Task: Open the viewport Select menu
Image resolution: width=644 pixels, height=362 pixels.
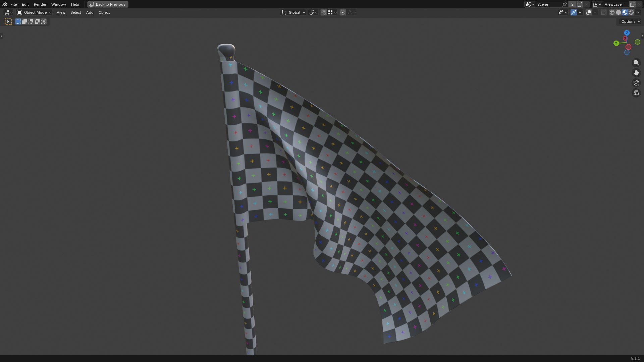Action: coord(75,12)
